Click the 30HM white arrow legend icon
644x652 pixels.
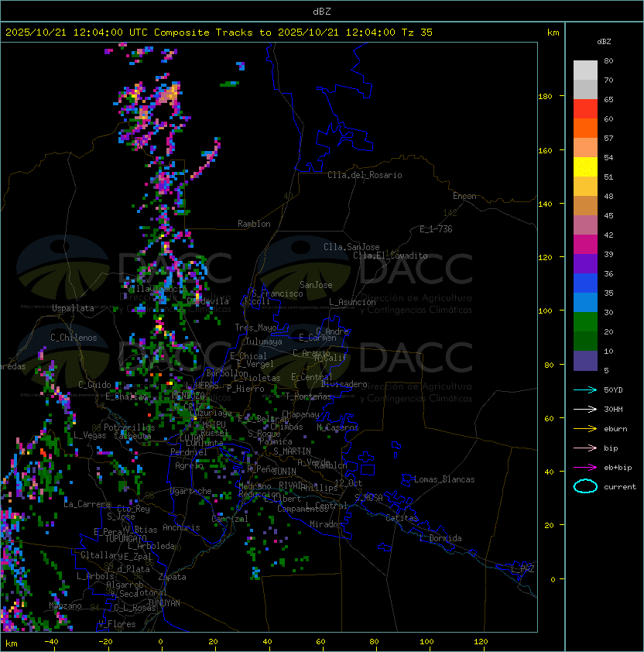click(x=585, y=409)
